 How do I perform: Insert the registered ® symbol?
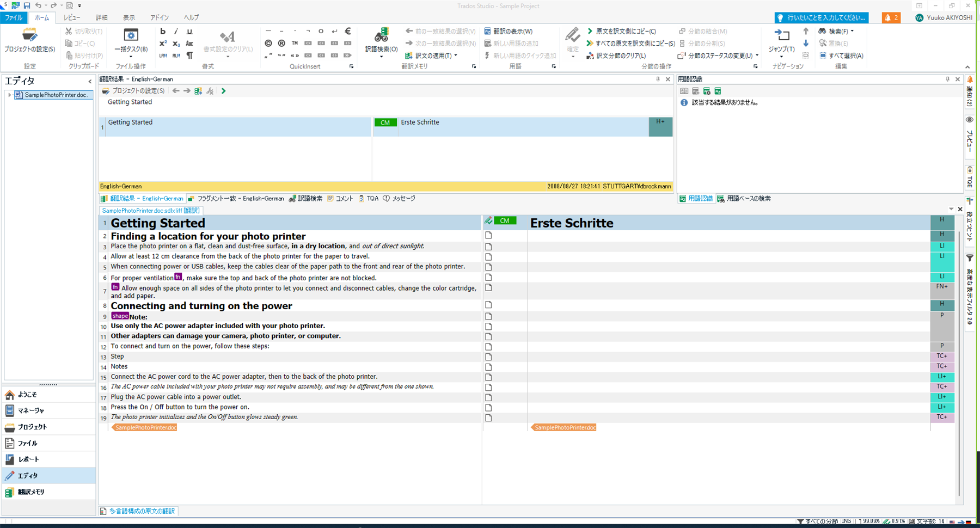pyautogui.click(x=281, y=44)
